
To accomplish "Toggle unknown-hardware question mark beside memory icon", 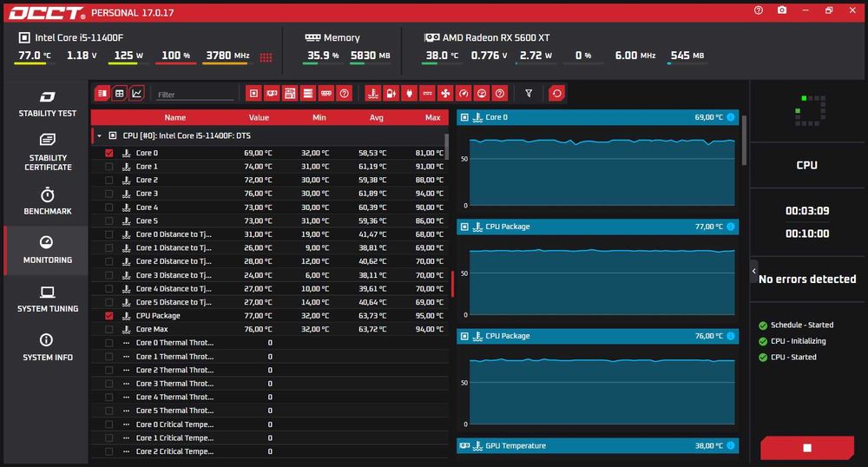I will click(345, 94).
